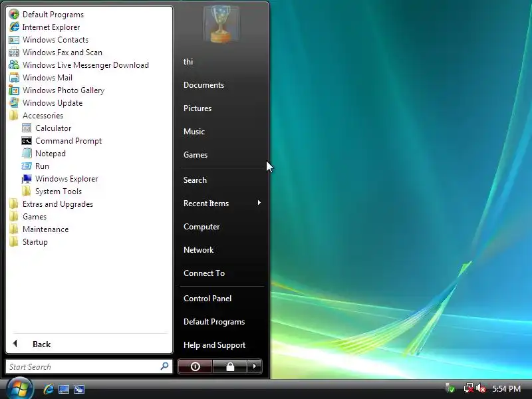Viewport: 532px width, 399px height.
Task: Click Connect To
Action: pyautogui.click(x=204, y=273)
